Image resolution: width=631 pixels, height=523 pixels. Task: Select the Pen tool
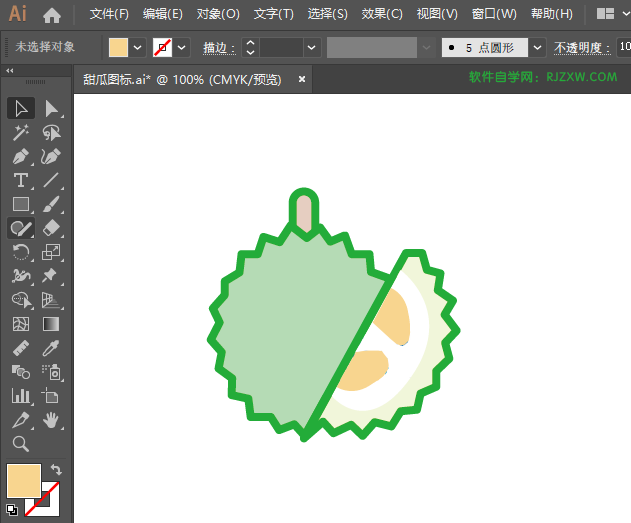click(20, 157)
